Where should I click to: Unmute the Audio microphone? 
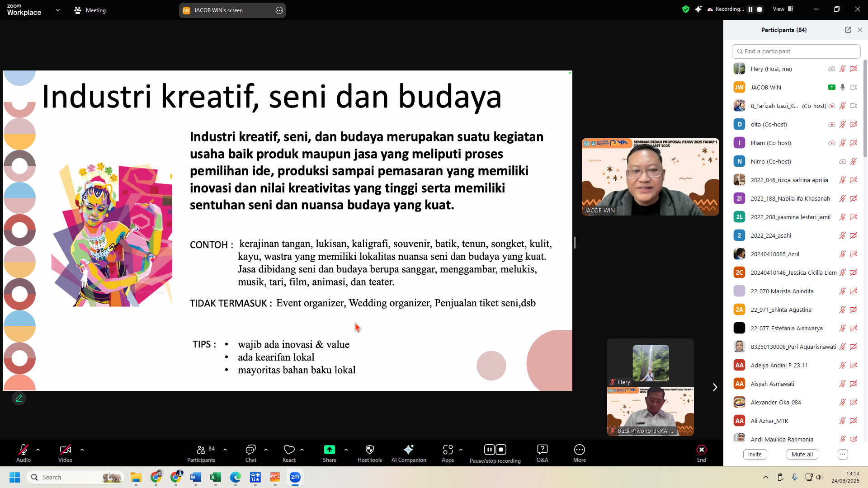pos(23,450)
